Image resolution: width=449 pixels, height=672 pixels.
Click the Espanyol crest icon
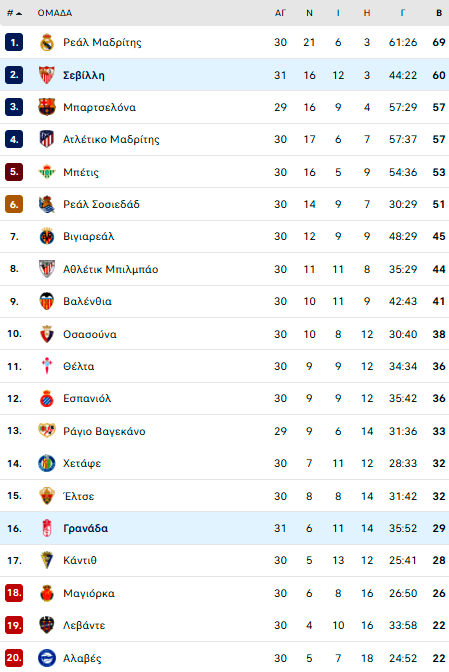coord(47,399)
